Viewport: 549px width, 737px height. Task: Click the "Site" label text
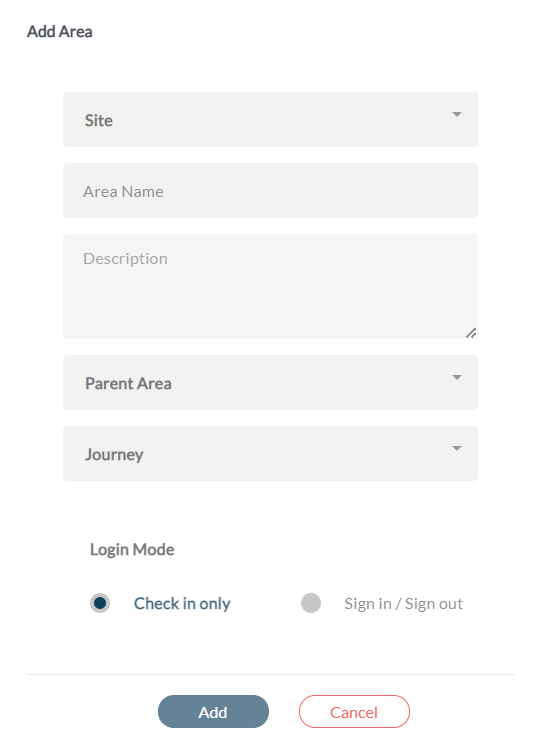[99, 120]
